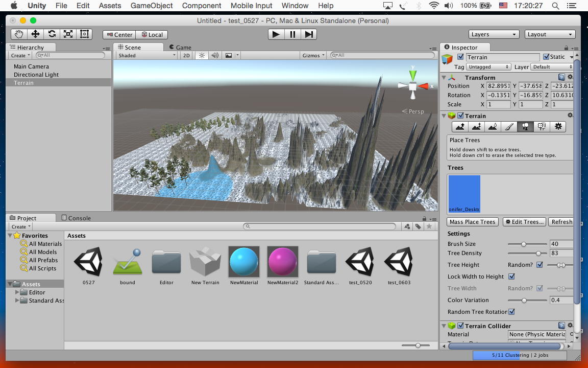Disable Random Tree Rotation checkbox
This screenshot has height=368, width=588.
click(x=511, y=312)
